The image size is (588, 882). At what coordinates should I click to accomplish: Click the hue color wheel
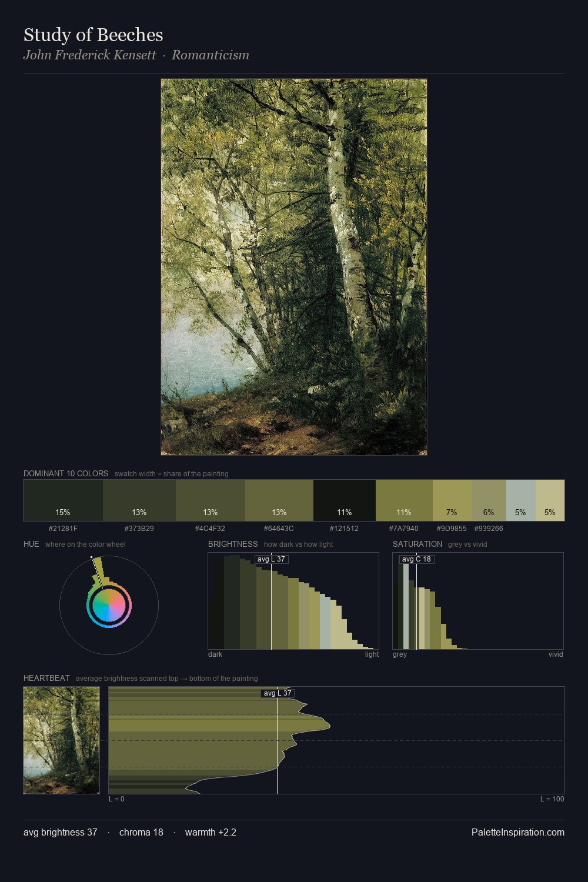coord(109,605)
